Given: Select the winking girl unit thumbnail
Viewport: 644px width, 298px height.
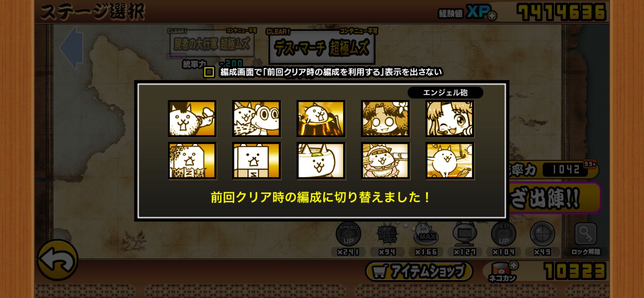Looking at the screenshot, I should coord(450,119).
